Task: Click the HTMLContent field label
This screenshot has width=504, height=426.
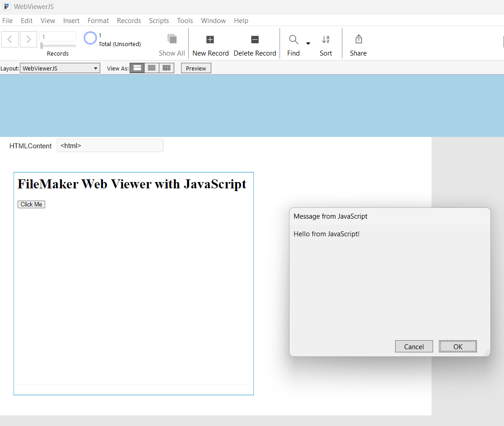Action: tap(31, 146)
